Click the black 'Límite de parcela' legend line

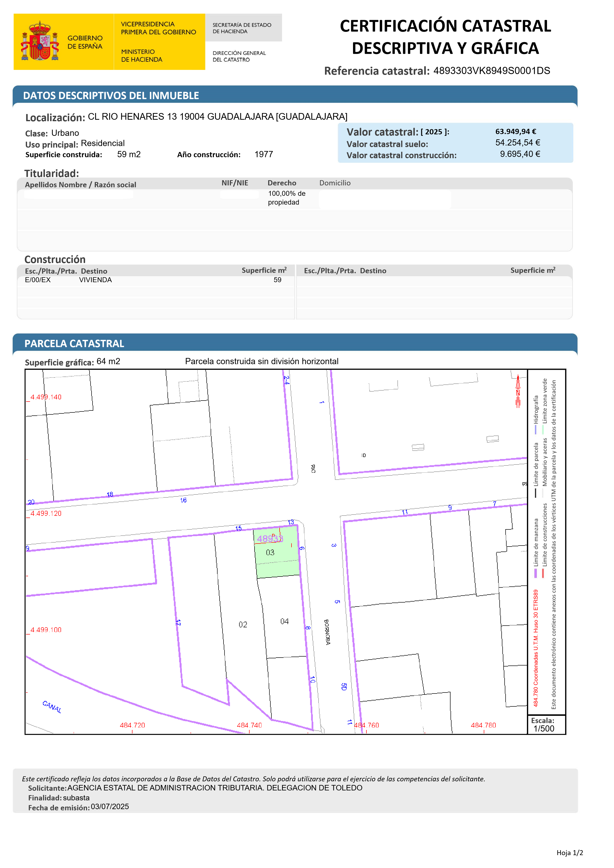[536, 493]
